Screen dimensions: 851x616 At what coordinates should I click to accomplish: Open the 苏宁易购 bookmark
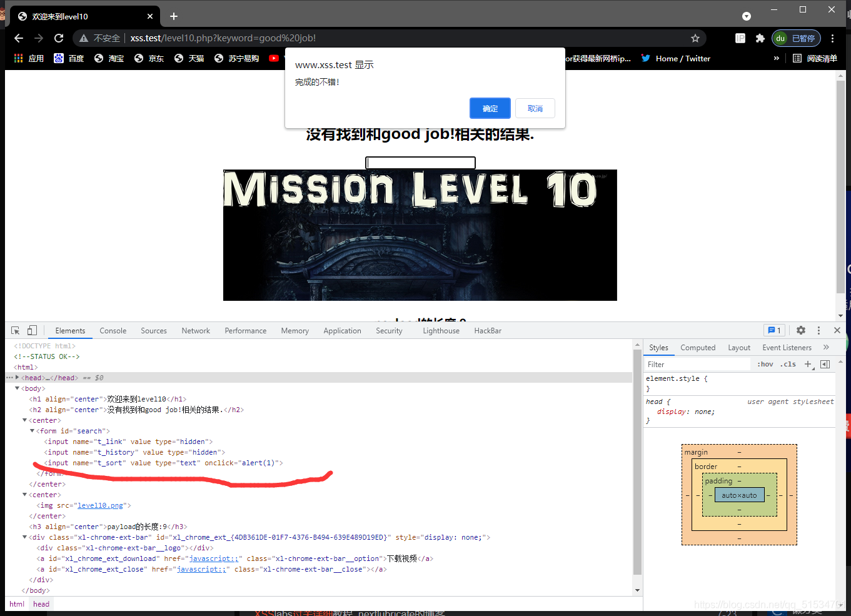click(x=236, y=58)
